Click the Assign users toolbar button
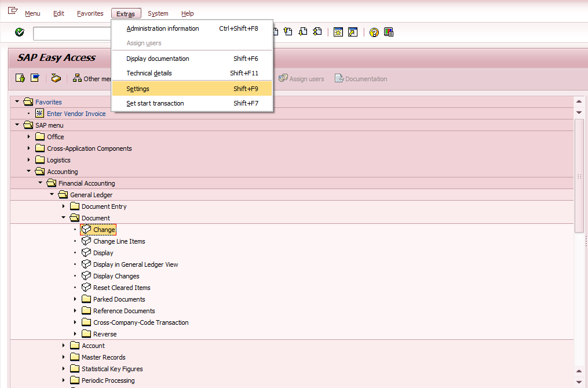 pos(301,78)
